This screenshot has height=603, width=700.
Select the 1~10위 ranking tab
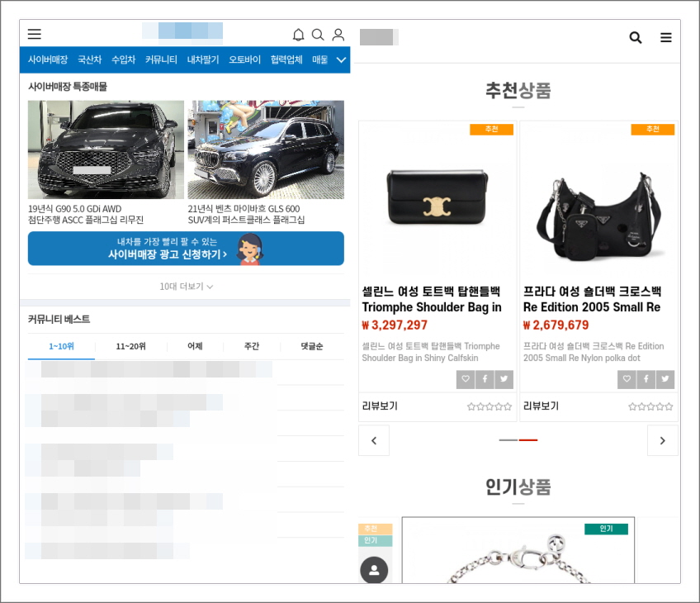[x=61, y=346]
